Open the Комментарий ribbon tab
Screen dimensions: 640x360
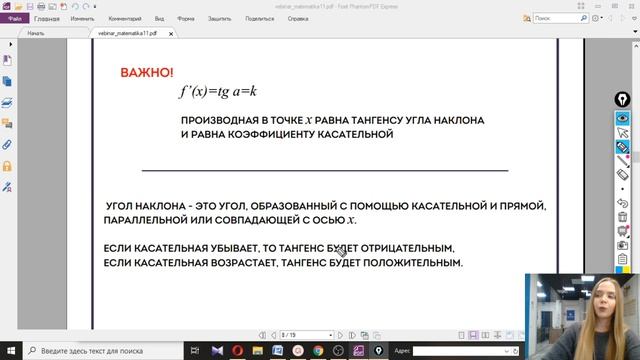coord(125,19)
